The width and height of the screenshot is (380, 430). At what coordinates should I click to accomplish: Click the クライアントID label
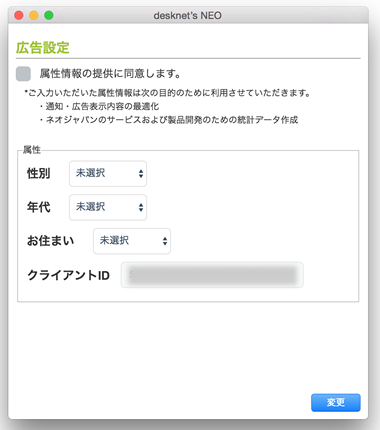(x=69, y=275)
